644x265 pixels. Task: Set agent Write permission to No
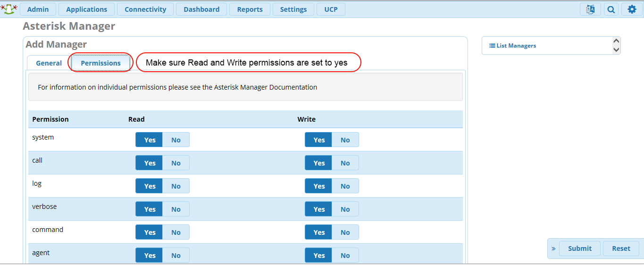345,255
